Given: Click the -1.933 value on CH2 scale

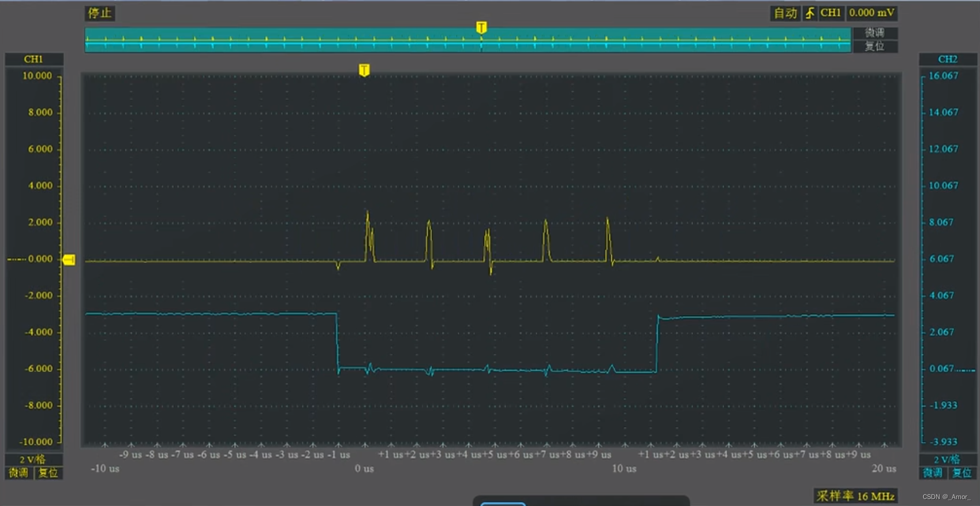Looking at the screenshot, I should (943, 405).
